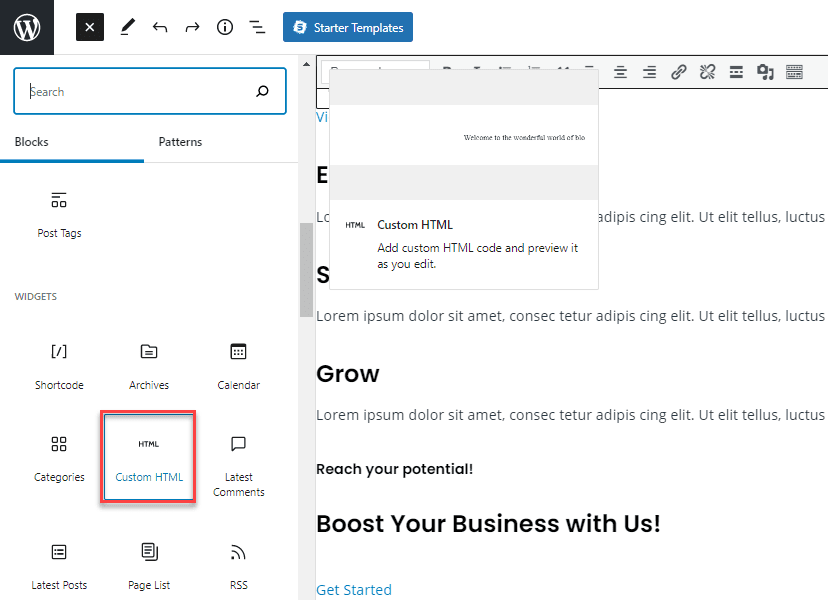Image resolution: width=828 pixels, height=600 pixels.
Task: Open the List View outline
Action: [257, 27]
